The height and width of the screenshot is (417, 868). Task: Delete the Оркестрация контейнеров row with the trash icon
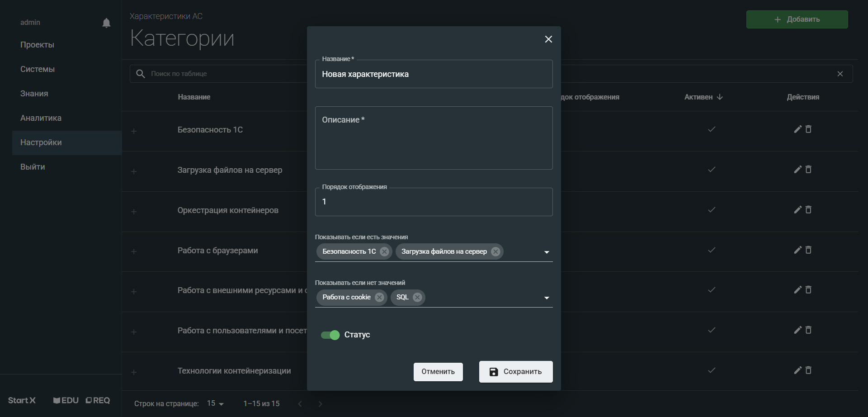808,210
